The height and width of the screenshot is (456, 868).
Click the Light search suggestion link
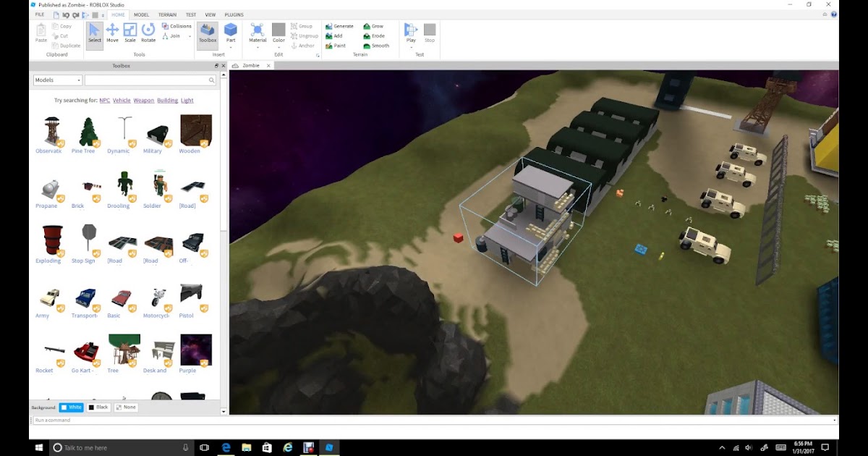pyautogui.click(x=187, y=101)
